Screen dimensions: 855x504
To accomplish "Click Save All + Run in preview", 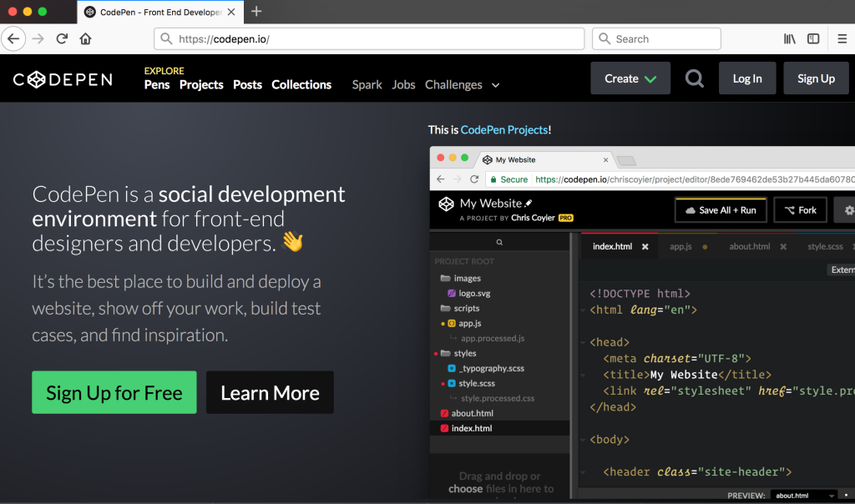I will pyautogui.click(x=721, y=210).
